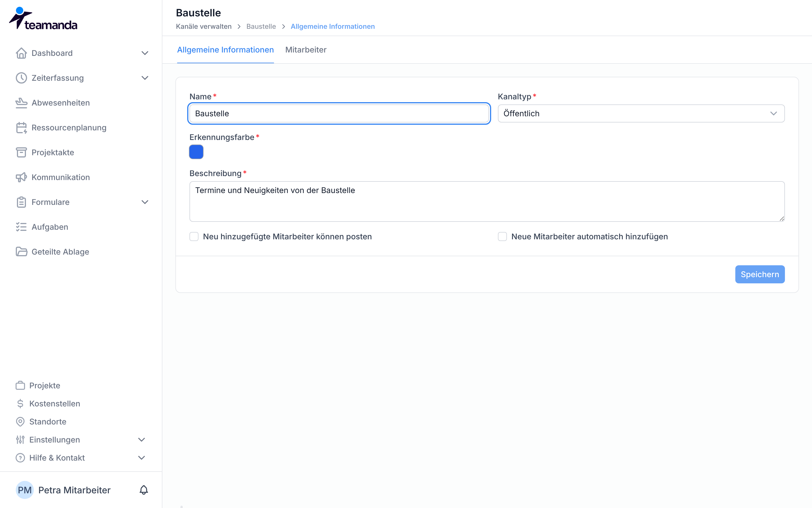Expand the Einstellungen submenu chevron

click(142, 440)
